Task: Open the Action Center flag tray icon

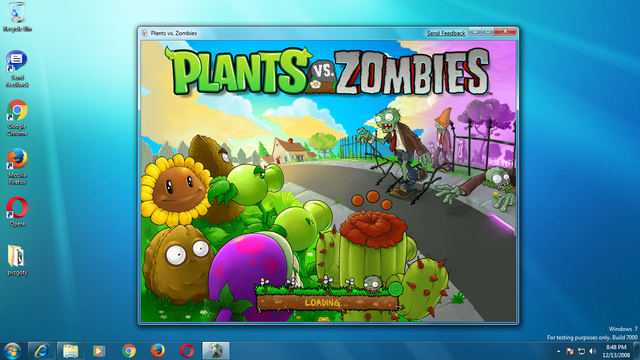Action: click(570, 351)
